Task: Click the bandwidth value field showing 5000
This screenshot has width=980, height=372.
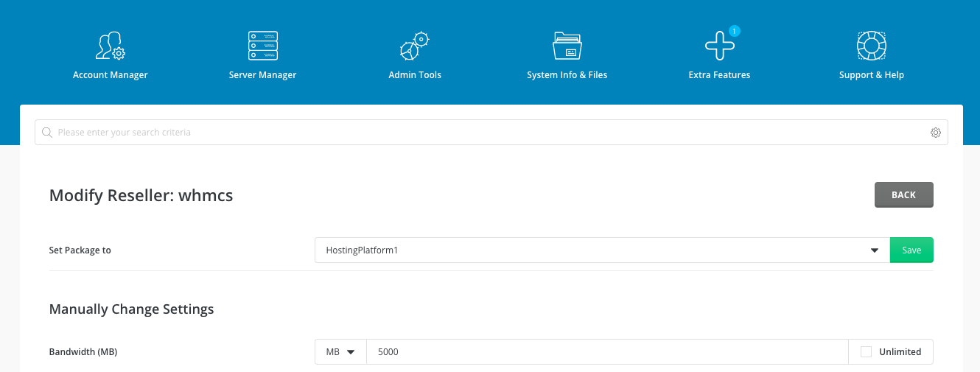Action: (608, 352)
